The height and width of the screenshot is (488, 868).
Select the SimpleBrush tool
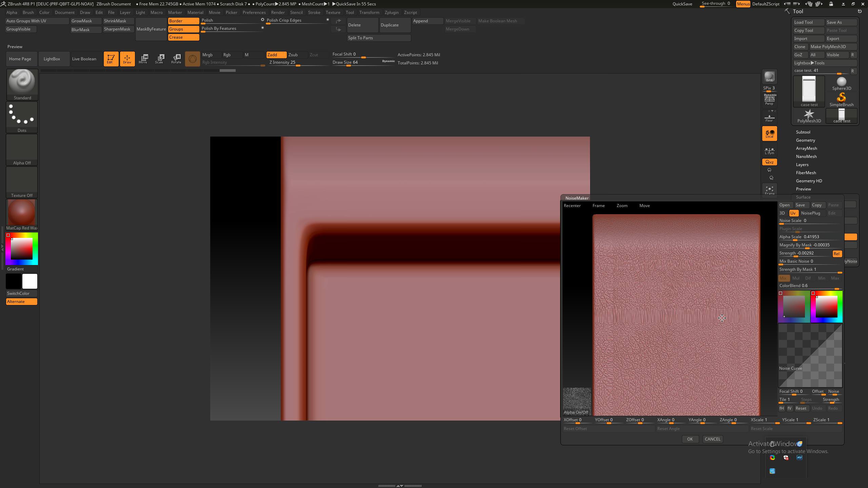click(x=842, y=100)
